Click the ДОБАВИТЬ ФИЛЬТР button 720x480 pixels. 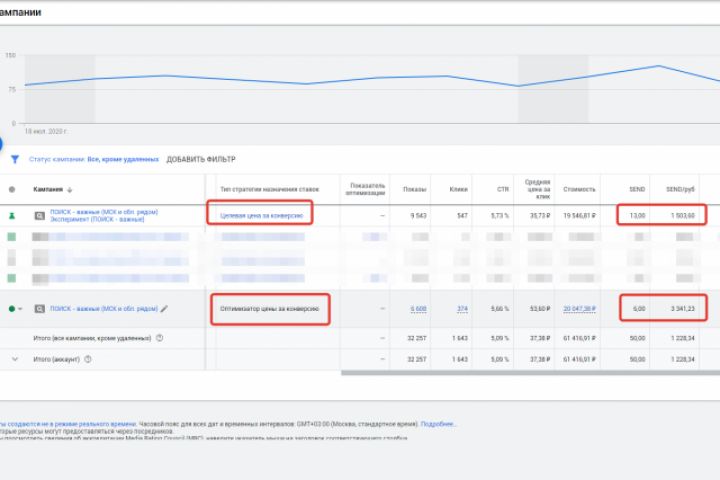[201, 159]
